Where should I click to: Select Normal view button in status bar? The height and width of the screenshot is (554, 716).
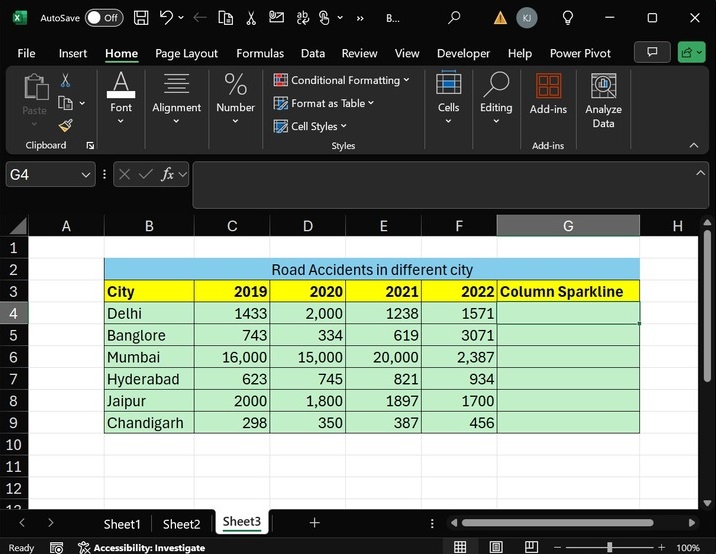460,547
